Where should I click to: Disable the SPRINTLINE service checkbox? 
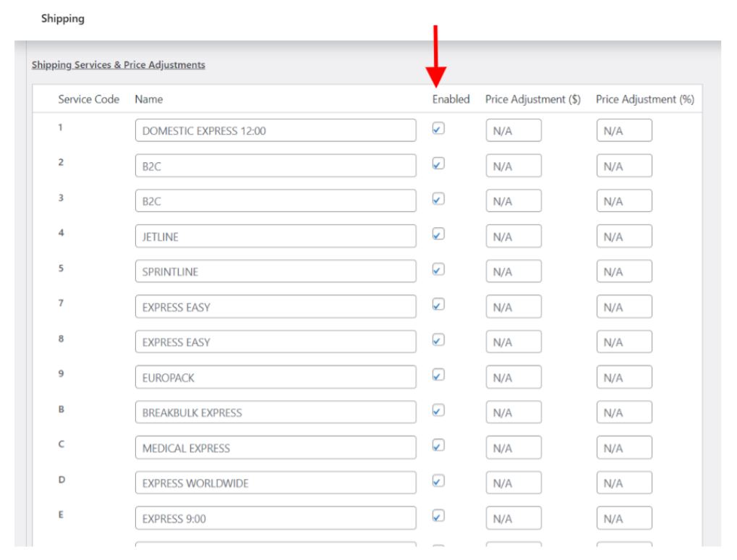pos(438,269)
